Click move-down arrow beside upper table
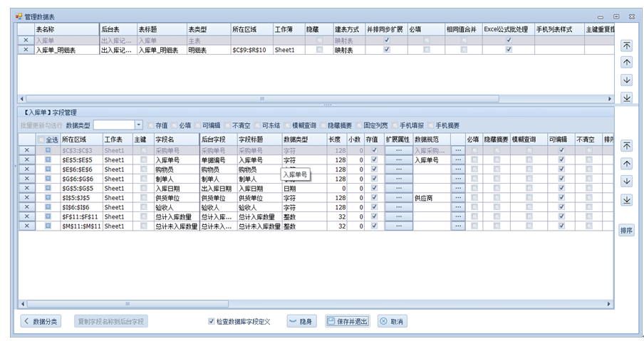This screenshot has width=644, height=341. (x=627, y=80)
